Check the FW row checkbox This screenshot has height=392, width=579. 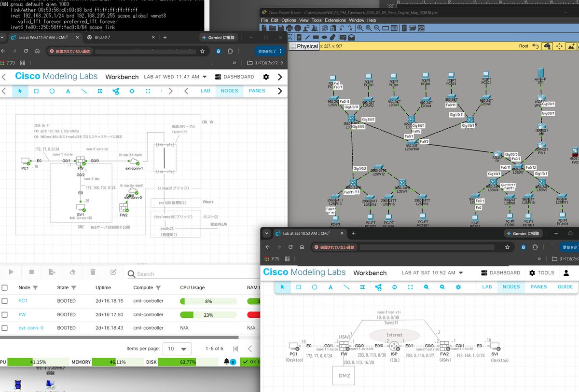click(4, 314)
